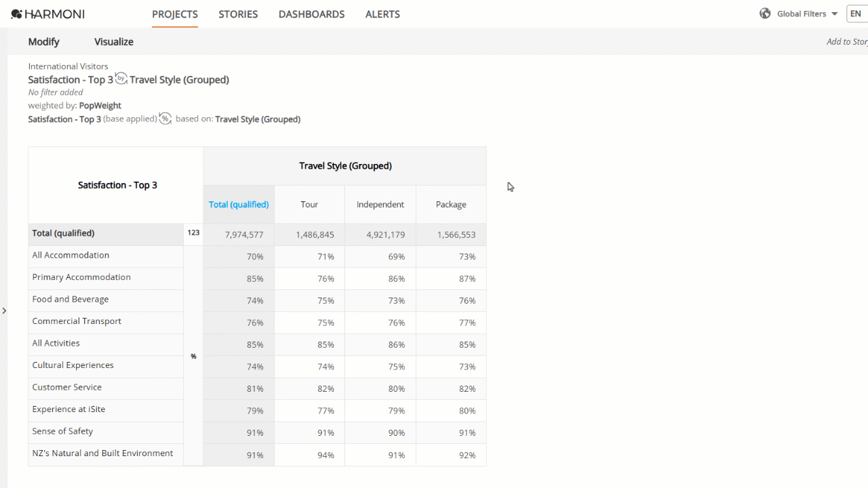
Task: Select the Sense of Safety row label
Action: click(x=106, y=431)
